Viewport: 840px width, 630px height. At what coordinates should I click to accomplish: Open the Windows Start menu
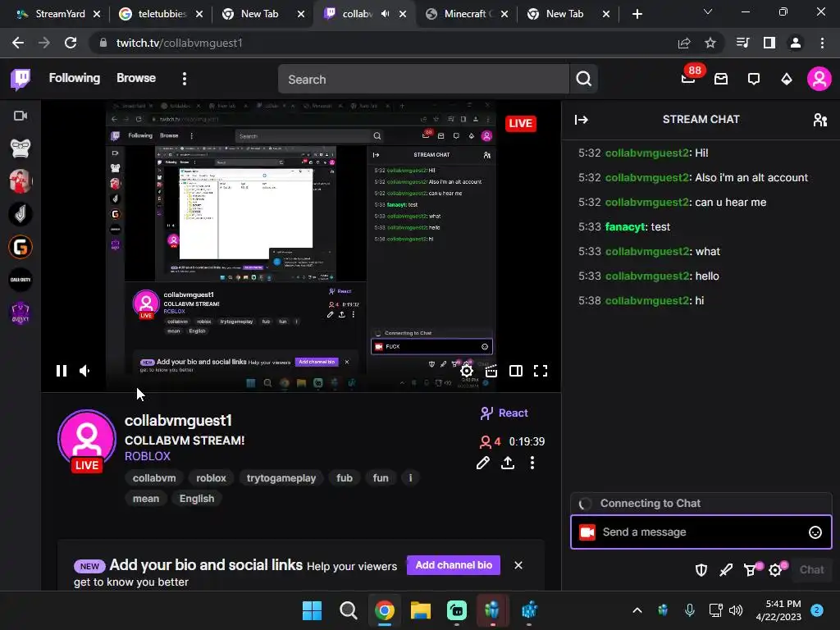pyautogui.click(x=312, y=610)
